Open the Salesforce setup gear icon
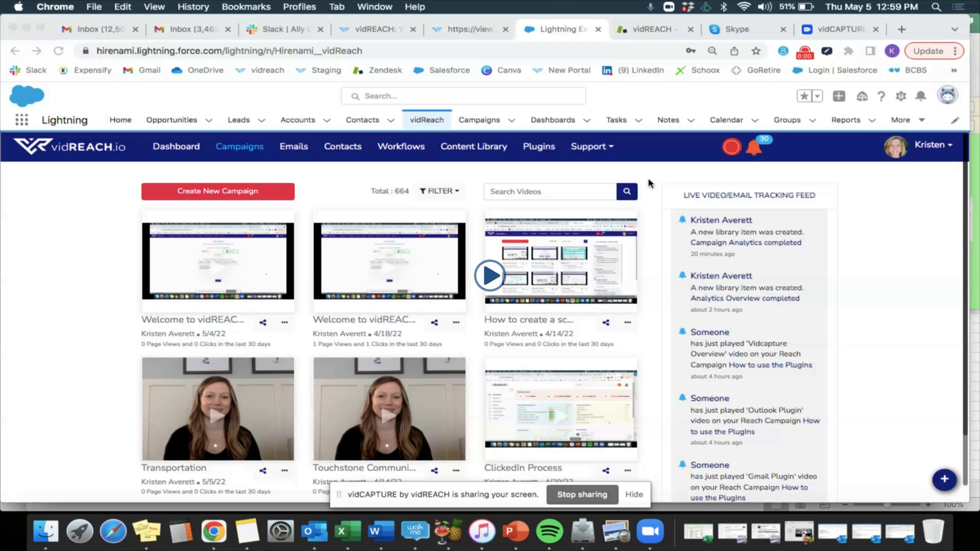980x551 pixels. pos(901,96)
